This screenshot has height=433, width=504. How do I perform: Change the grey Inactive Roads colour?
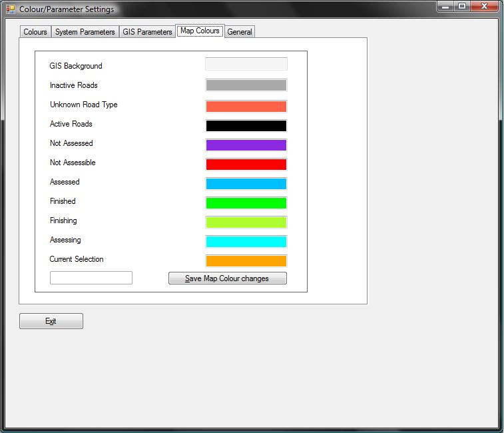[246, 85]
